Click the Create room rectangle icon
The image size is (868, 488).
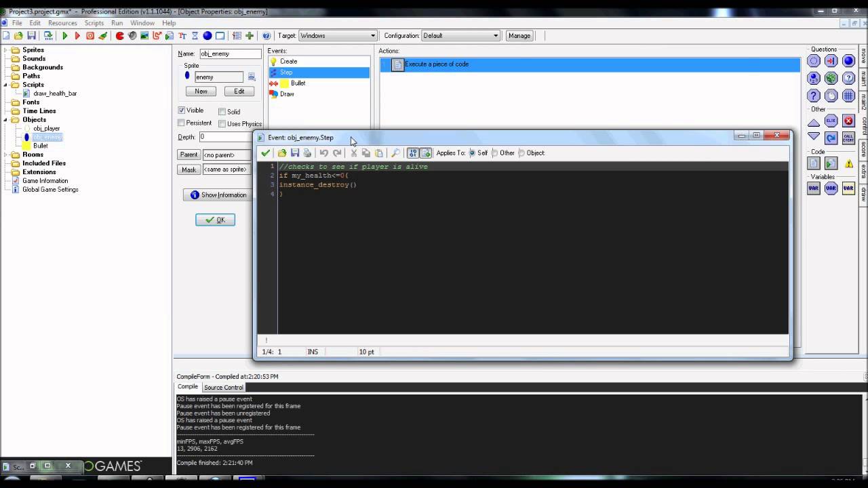(220, 36)
